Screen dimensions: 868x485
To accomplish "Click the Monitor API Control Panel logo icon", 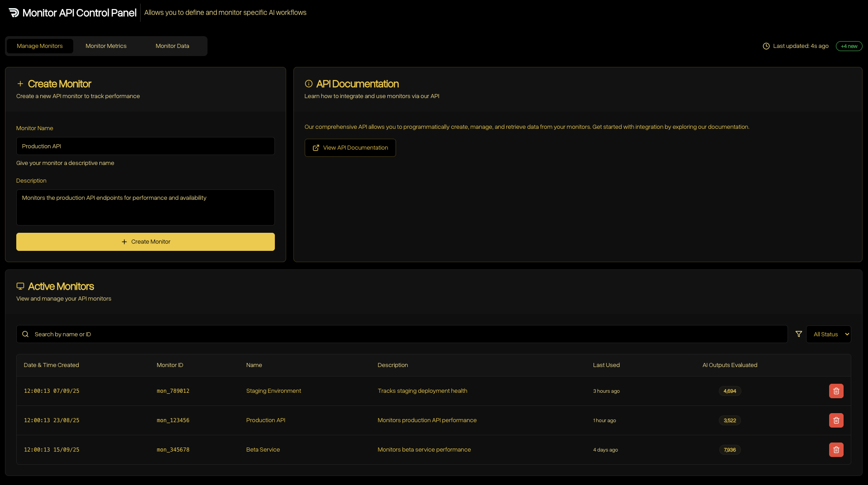I will click(14, 13).
